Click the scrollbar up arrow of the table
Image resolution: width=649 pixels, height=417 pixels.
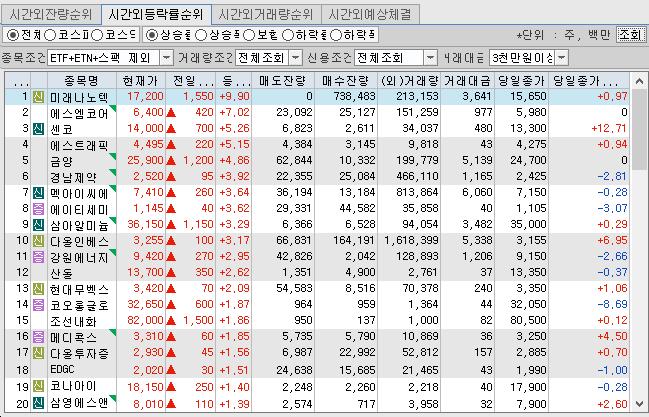tap(639, 80)
